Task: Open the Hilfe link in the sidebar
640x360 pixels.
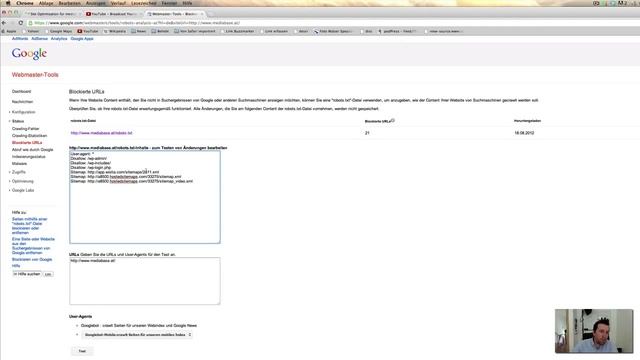Action: (16, 266)
